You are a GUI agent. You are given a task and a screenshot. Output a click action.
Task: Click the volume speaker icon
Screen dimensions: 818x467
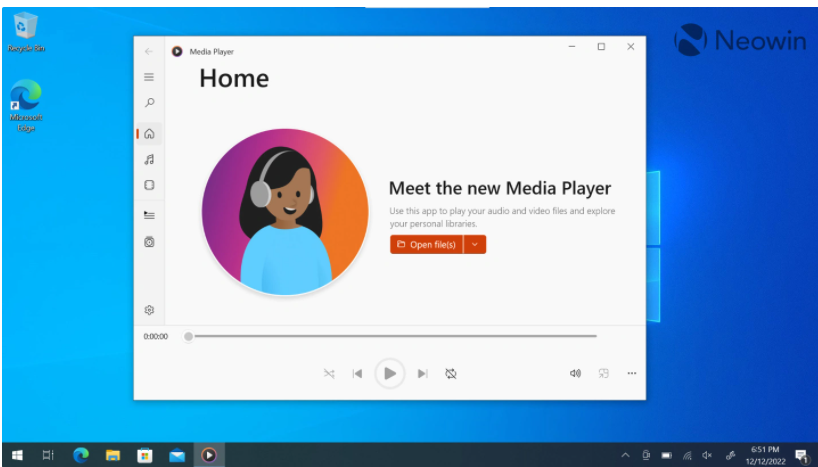pos(575,373)
